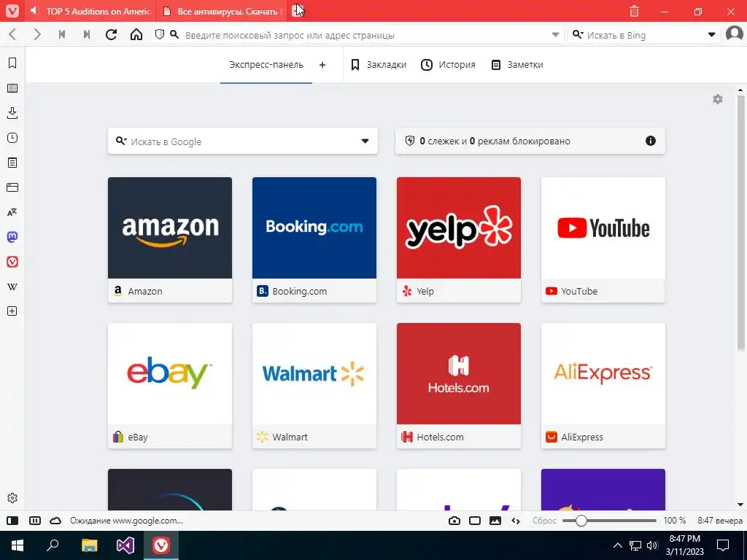The height and width of the screenshot is (560, 747).
Task: Open the Закладки section
Action: coord(379,65)
